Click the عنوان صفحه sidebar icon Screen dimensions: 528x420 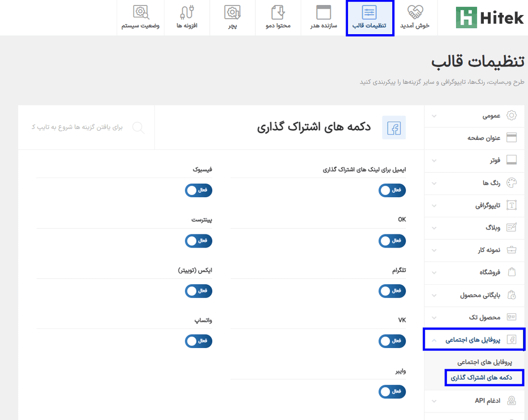pyautogui.click(x=511, y=138)
